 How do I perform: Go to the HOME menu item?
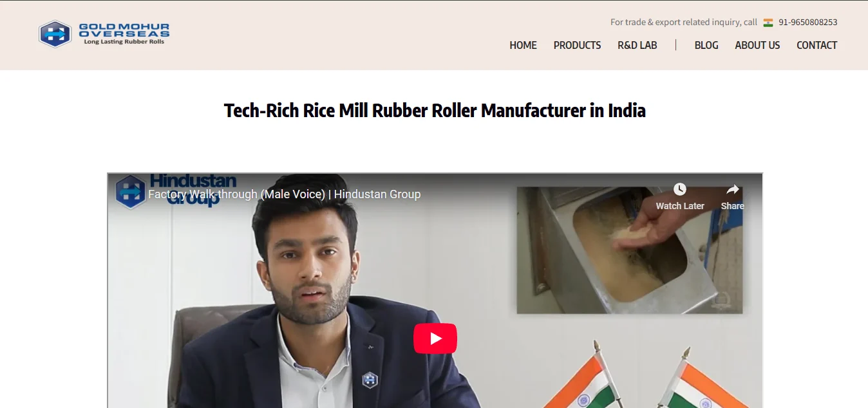[523, 45]
